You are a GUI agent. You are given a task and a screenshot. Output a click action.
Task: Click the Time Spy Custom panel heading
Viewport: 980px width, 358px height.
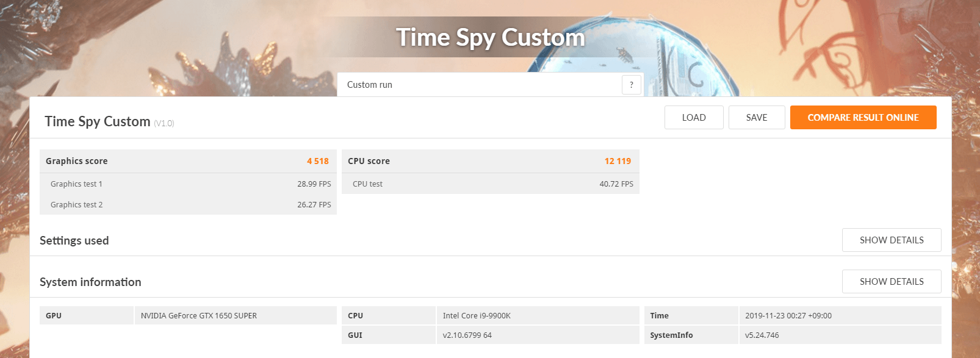[98, 121]
